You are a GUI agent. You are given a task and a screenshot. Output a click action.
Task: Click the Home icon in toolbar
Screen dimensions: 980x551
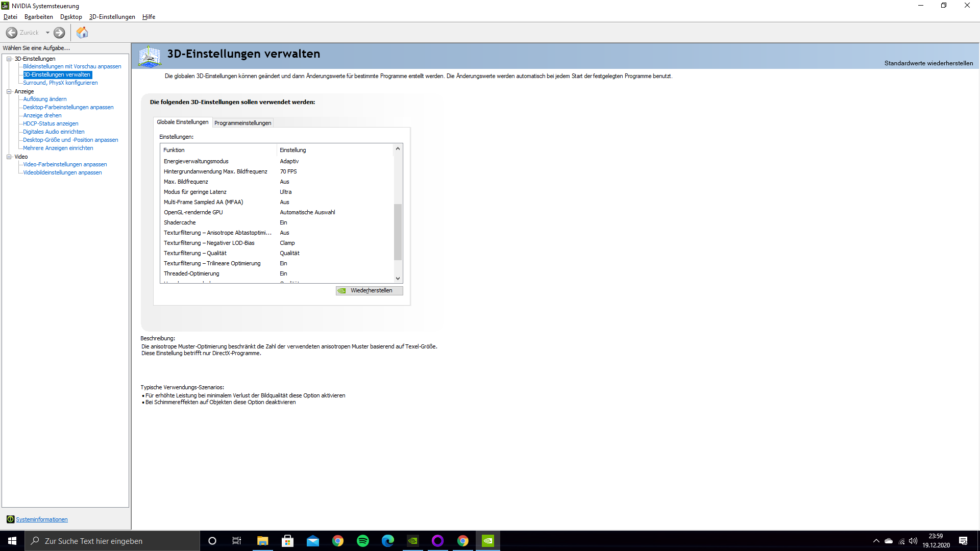pyautogui.click(x=82, y=33)
